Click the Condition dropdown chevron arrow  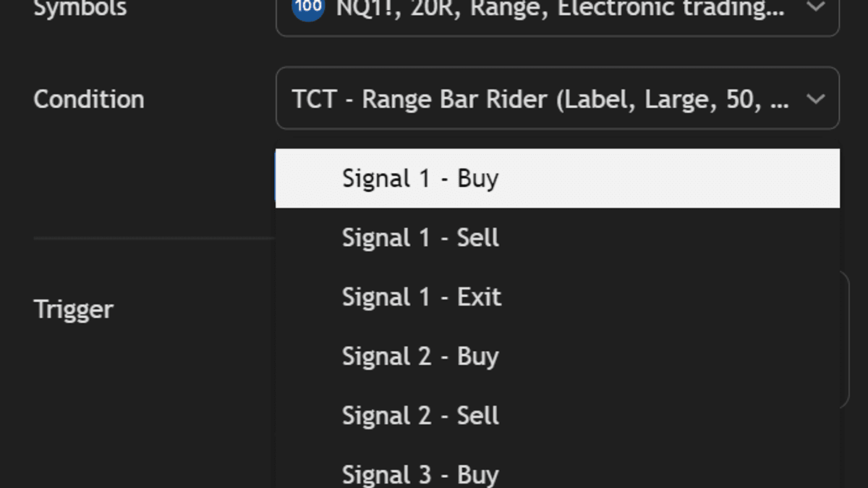tap(817, 98)
